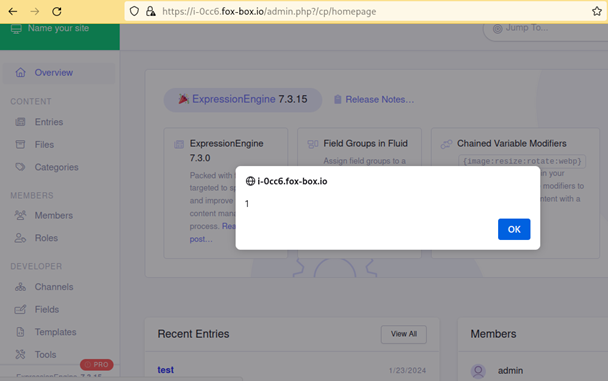The width and height of the screenshot is (608, 381).
Task: Click the Jump To target icon
Action: 497,28
